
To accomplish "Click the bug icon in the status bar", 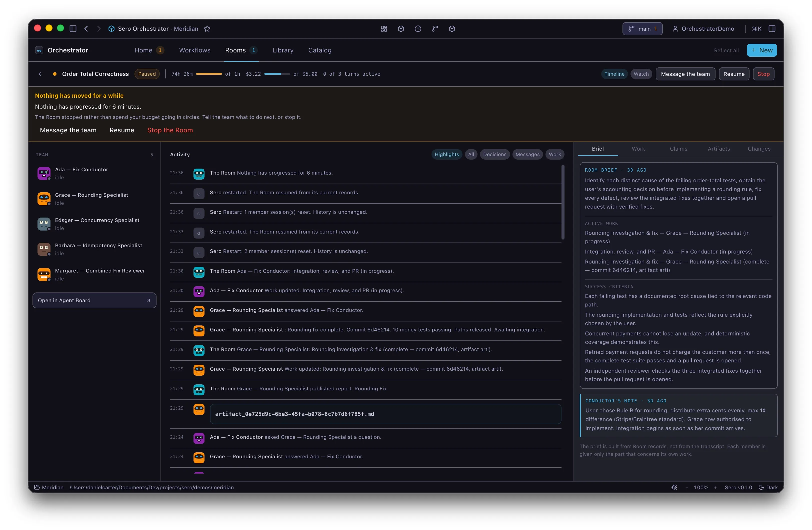I will [x=674, y=487].
